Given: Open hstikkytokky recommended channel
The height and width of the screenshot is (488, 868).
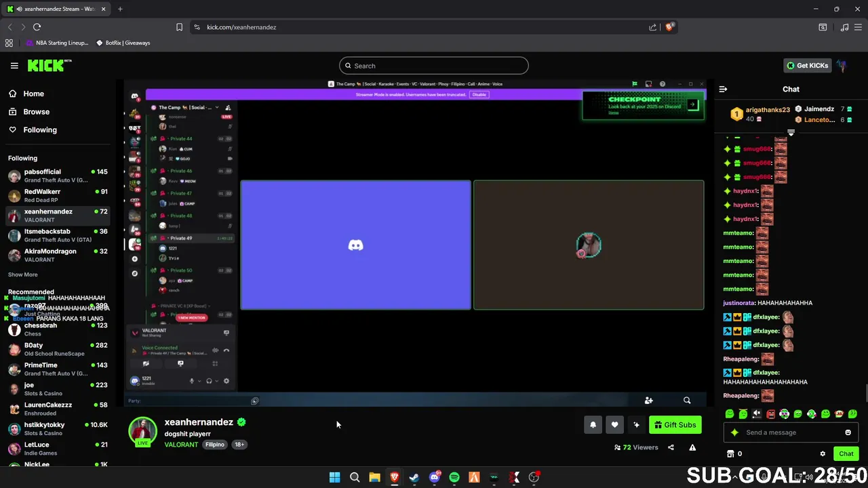Looking at the screenshot, I should pos(58,428).
